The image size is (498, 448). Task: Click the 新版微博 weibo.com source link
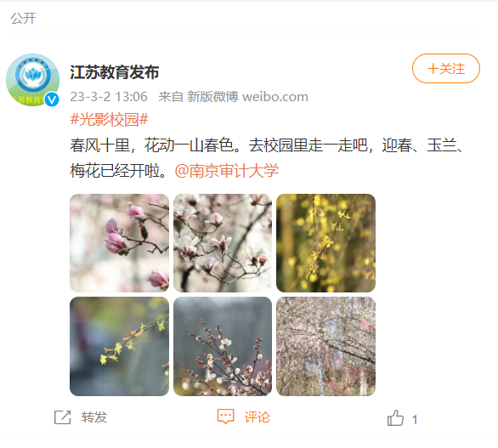(247, 97)
